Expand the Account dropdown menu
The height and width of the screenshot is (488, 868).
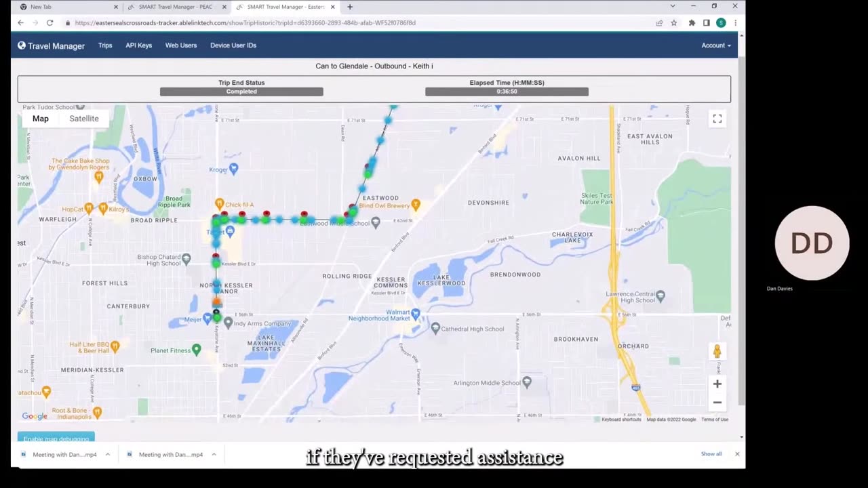716,45
